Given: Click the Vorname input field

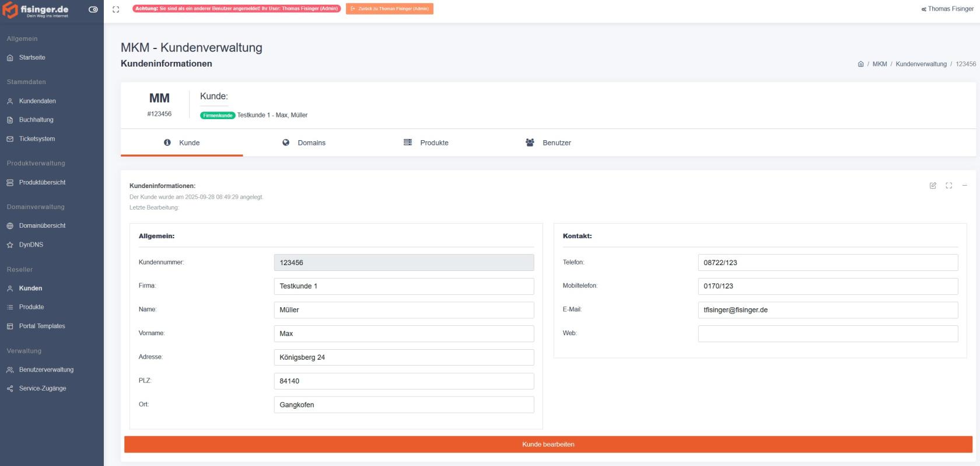Looking at the screenshot, I should click(x=404, y=333).
